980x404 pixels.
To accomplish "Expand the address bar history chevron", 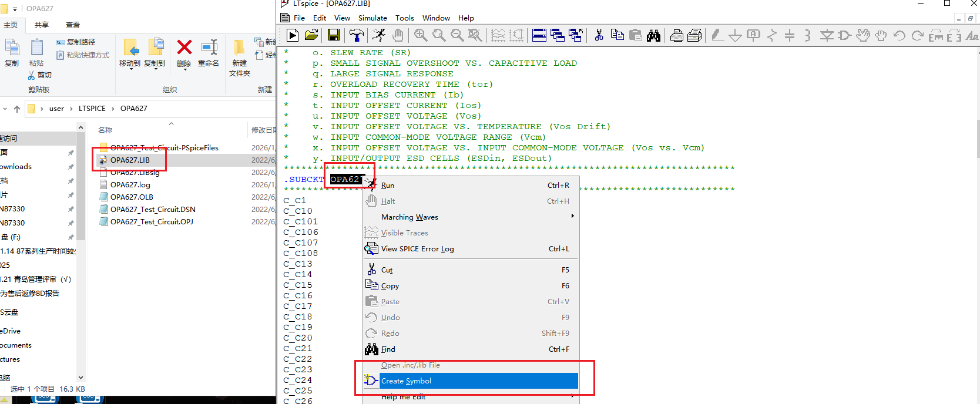I will point(5,109).
